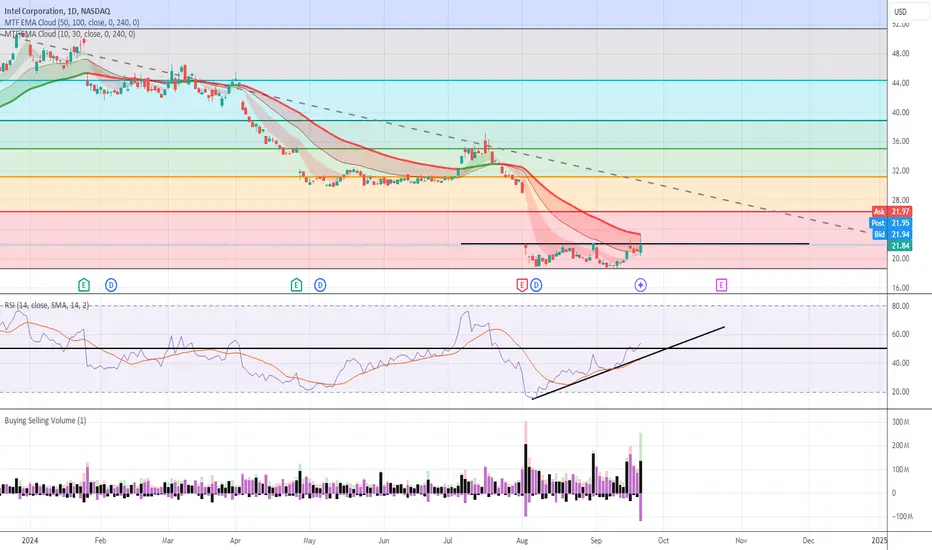
Task: Open the dividend D marker near February
Action: pyautogui.click(x=111, y=285)
